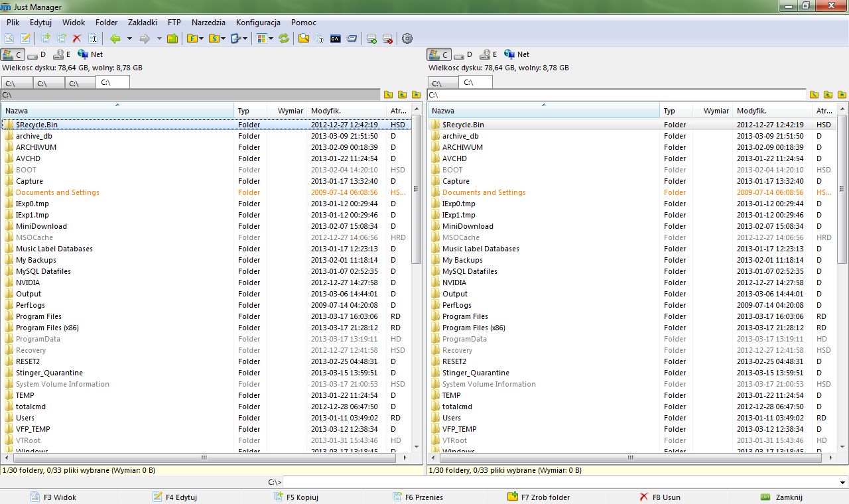Sort left panel by Nazwa column header
This screenshot has width=849, height=504.
(117, 111)
